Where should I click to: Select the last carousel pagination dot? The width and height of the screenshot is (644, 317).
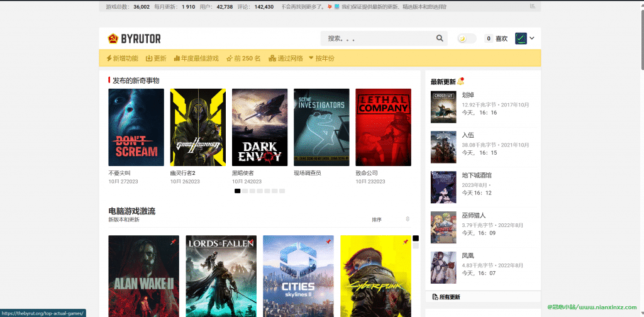(282, 191)
